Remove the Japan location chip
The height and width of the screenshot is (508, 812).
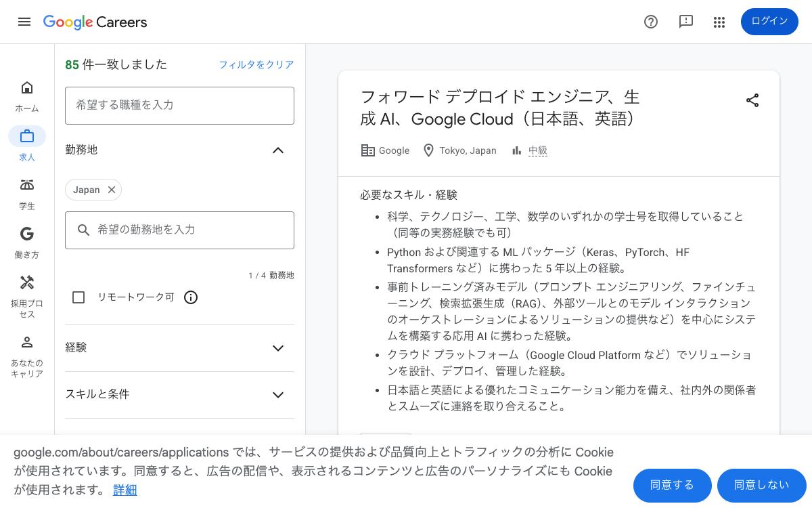[112, 190]
